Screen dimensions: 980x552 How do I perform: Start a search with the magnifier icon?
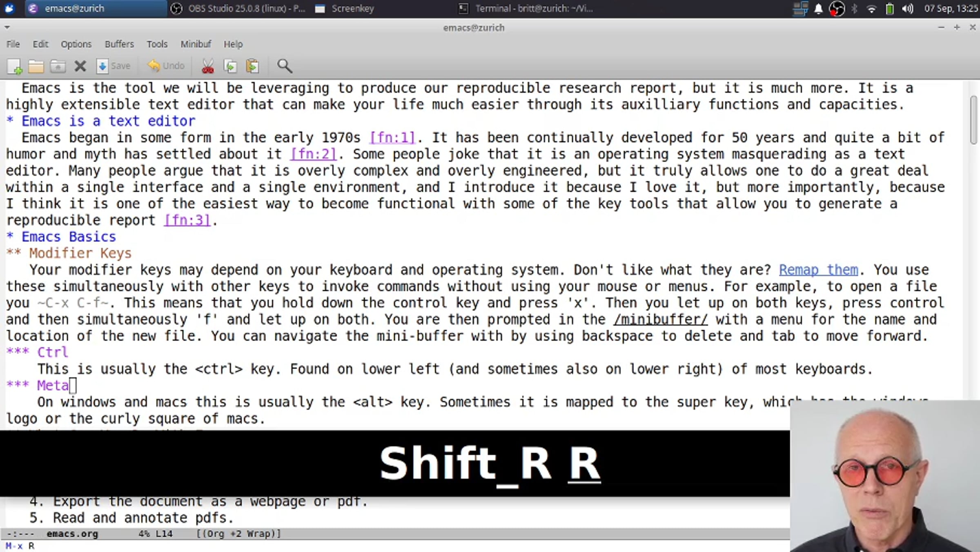point(285,66)
